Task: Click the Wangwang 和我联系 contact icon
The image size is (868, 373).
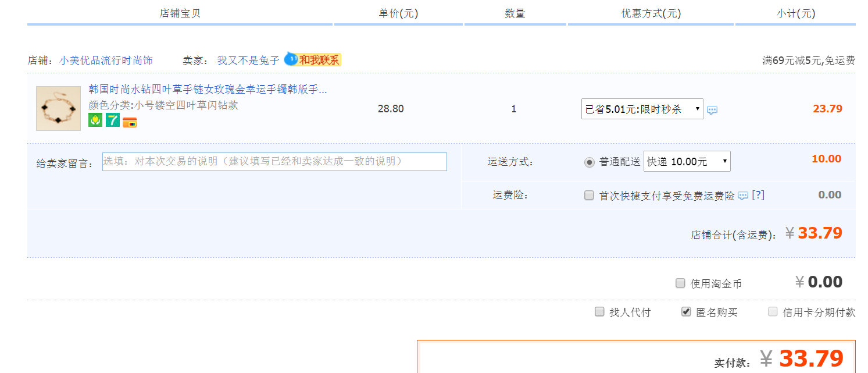Action: pyautogui.click(x=312, y=60)
